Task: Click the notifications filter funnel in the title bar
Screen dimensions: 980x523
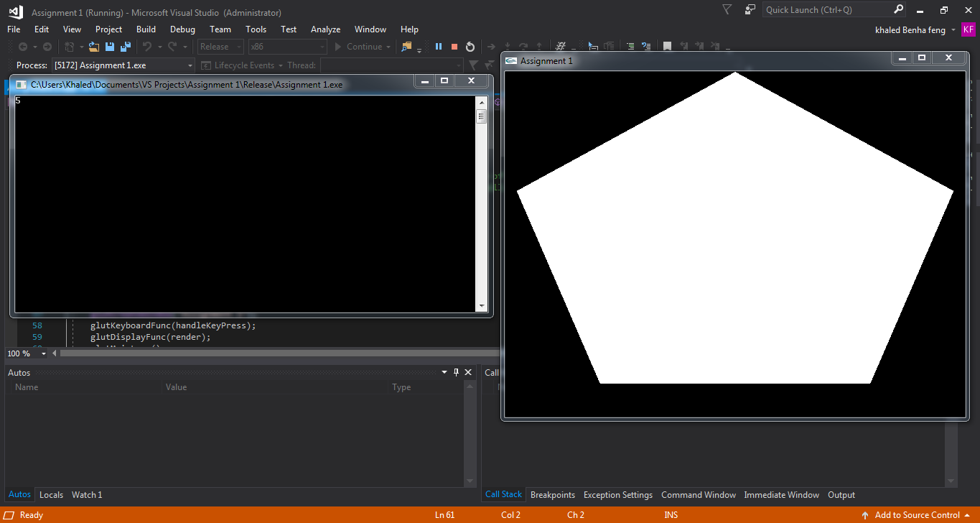Action: [x=727, y=10]
